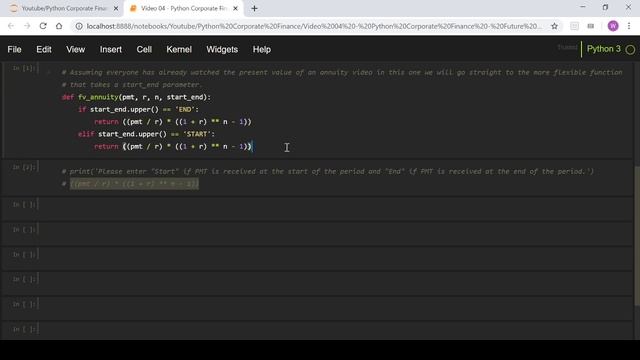Open a new browser tab
Viewport: 640px width, 360px height.
coord(254,8)
